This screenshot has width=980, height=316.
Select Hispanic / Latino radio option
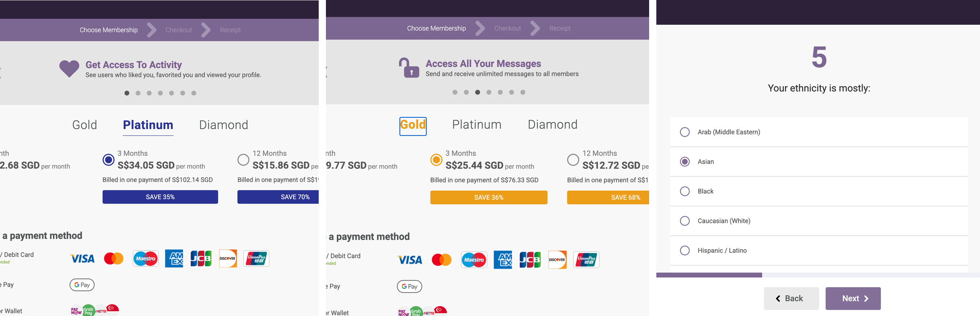tap(819, 251)
